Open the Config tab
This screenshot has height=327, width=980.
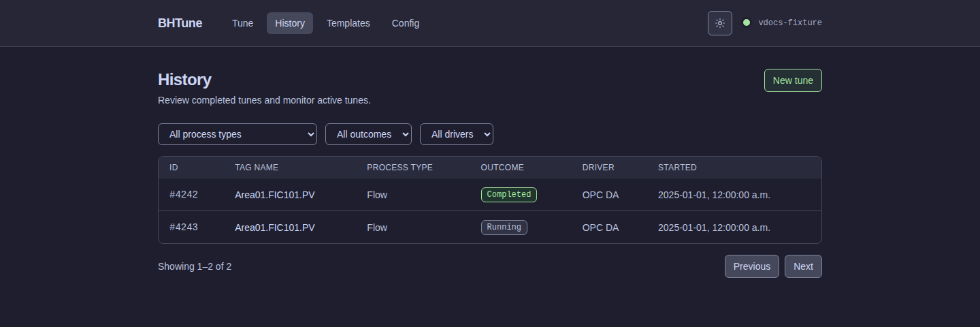tap(406, 23)
